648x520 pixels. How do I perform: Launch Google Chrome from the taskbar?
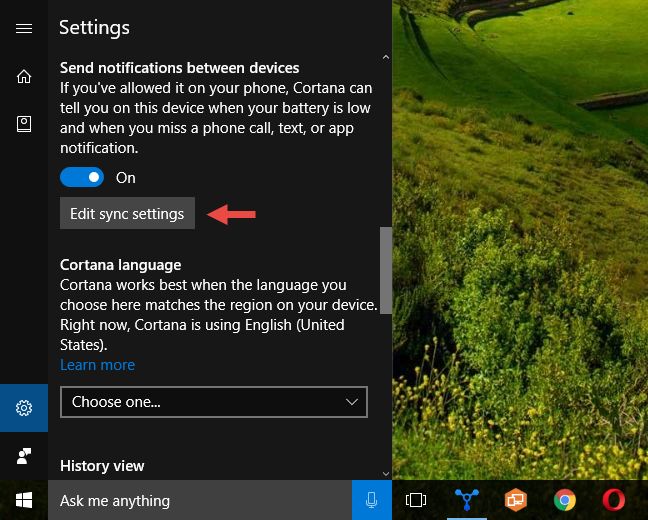click(565, 500)
